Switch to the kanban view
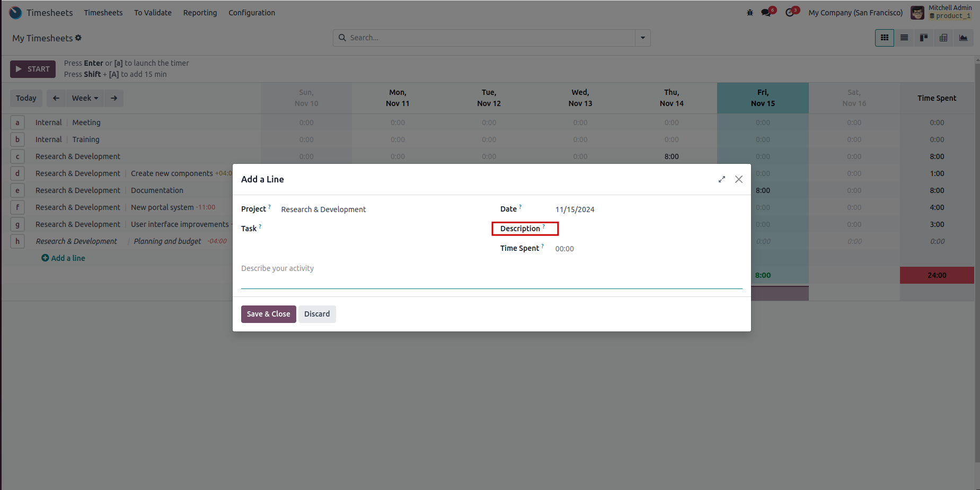The width and height of the screenshot is (980, 490). point(924,38)
